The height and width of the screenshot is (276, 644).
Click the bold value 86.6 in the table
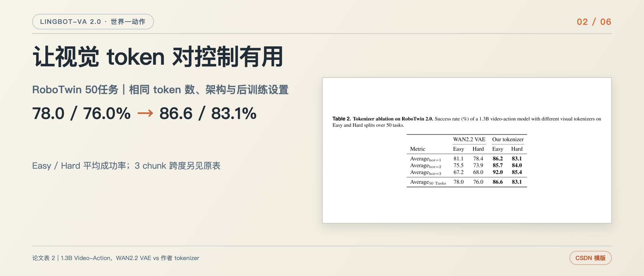(x=498, y=182)
